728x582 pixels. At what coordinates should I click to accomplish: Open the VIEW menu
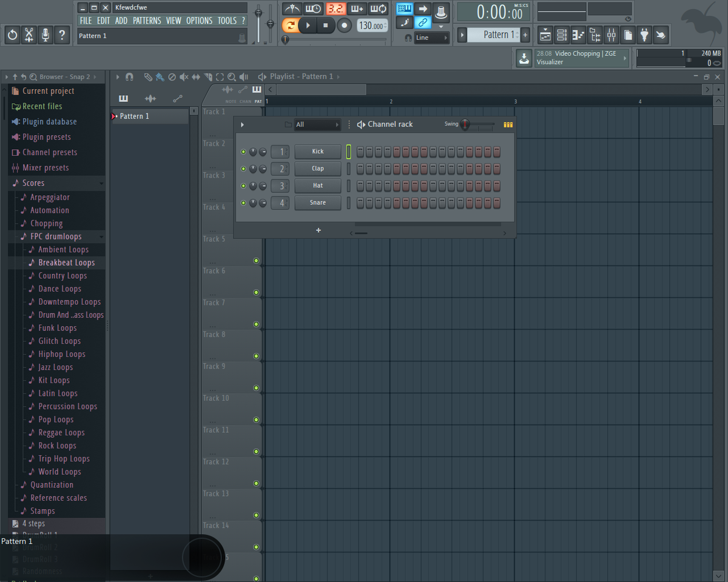click(174, 21)
